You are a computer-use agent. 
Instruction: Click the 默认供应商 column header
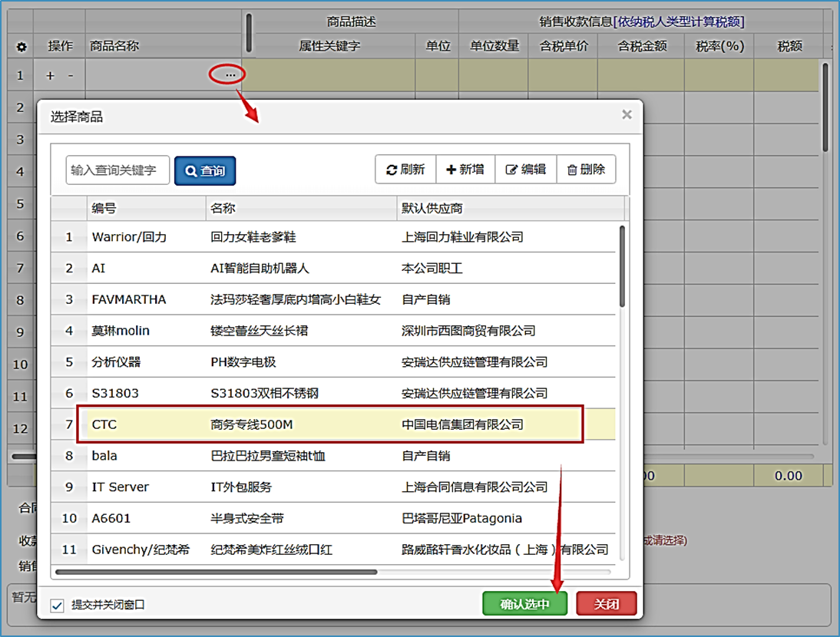click(x=511, y=208)
